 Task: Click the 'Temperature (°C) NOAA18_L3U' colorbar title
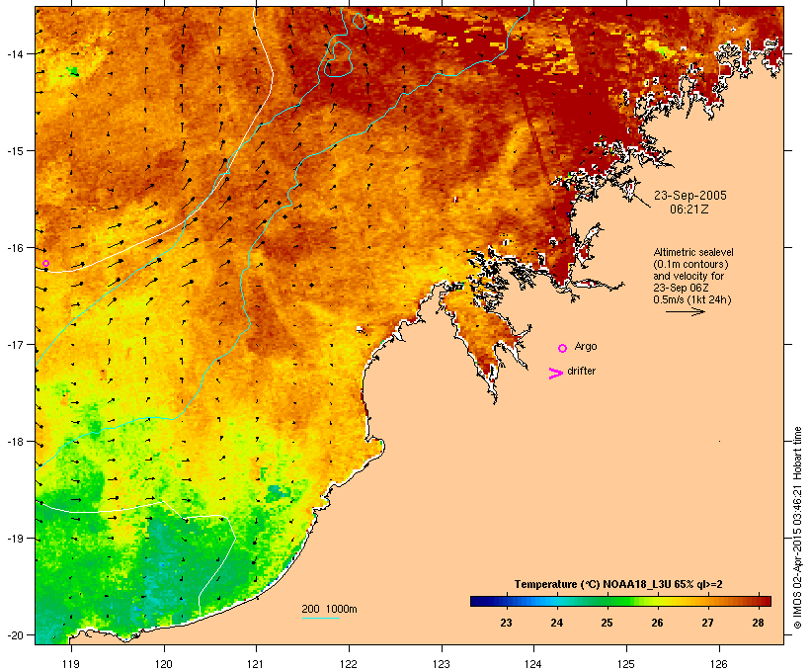coord(618,584)
